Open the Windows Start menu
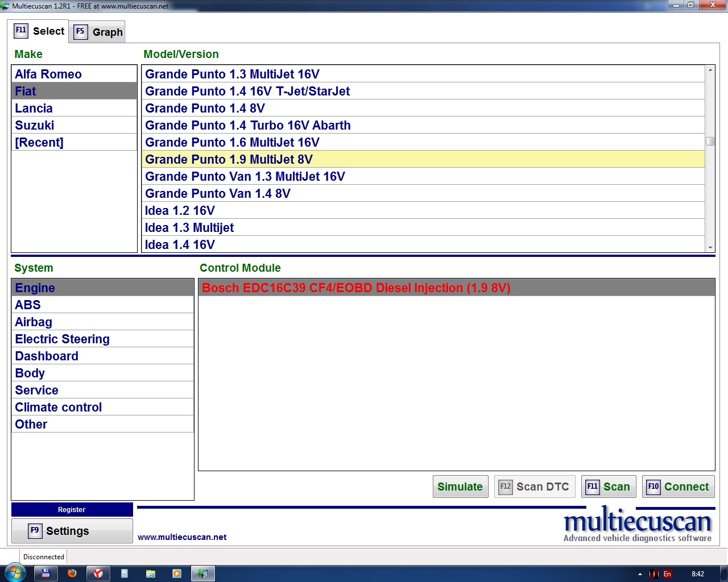Viewport: 728px width, 582px height. [x=14, y=573]
